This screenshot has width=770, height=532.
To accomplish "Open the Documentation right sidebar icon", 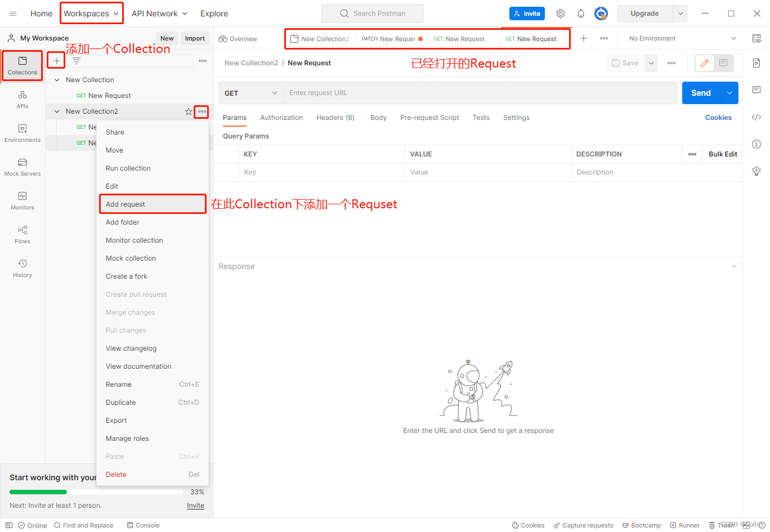I will pos(756,63).
